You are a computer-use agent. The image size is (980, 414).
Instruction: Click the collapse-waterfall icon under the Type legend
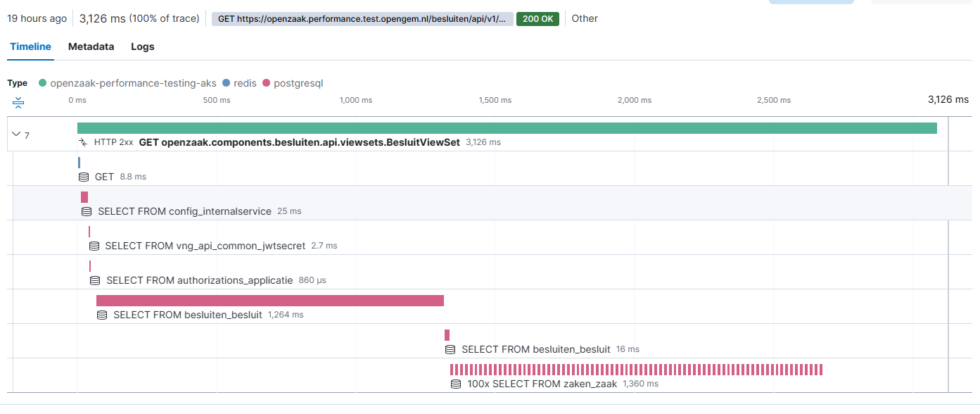click(18, 103)
